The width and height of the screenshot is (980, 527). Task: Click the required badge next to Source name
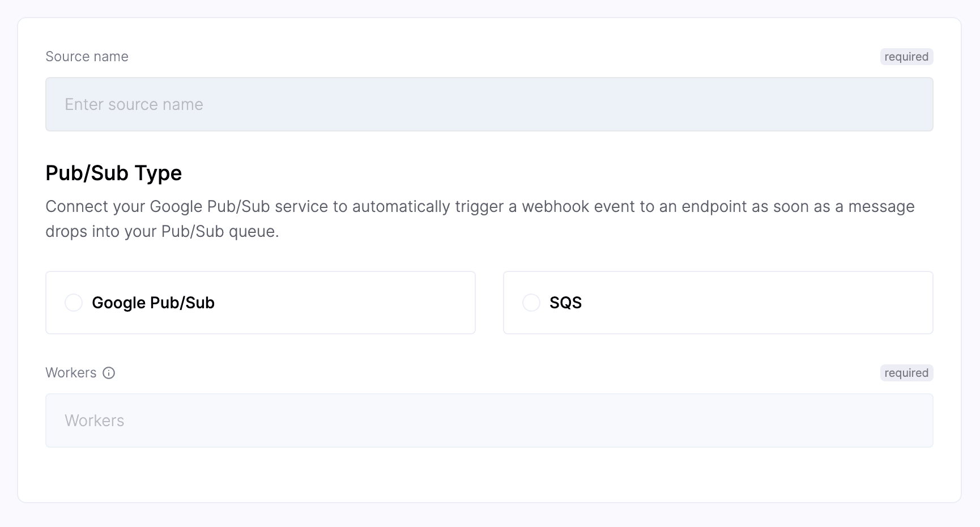[x=906, y=57]
